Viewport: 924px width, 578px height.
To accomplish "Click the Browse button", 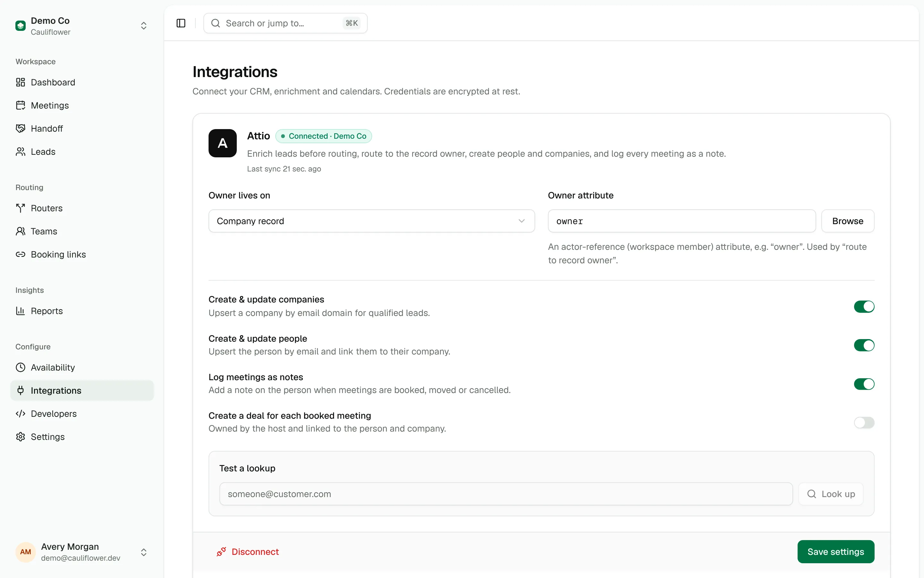I will click(848, 221).
